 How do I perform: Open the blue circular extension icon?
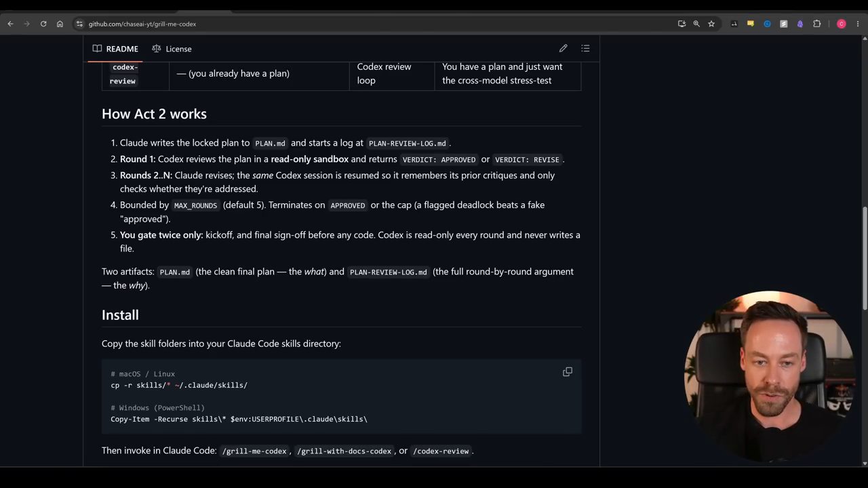767,24
